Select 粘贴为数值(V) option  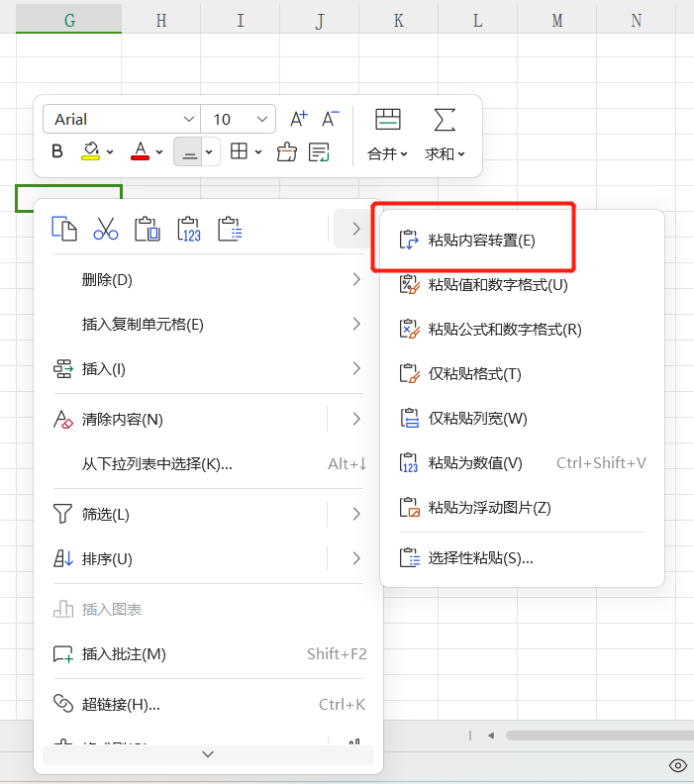(x=522, y=463)
